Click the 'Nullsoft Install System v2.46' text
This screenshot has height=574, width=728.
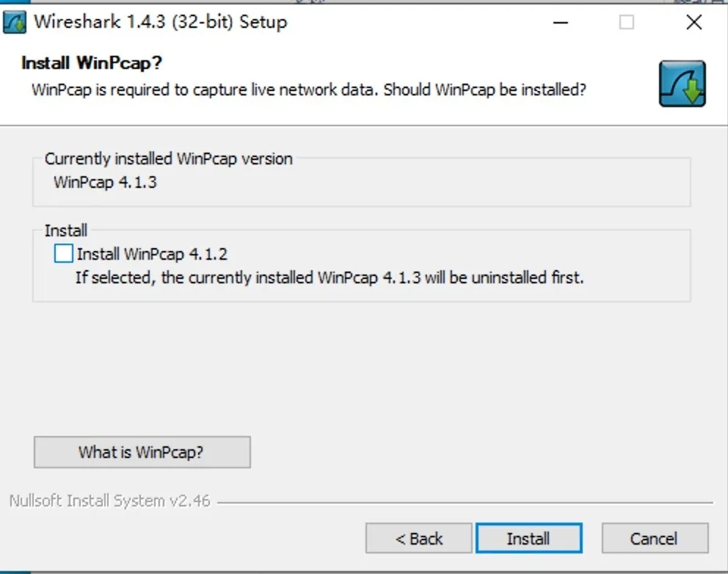109,501
